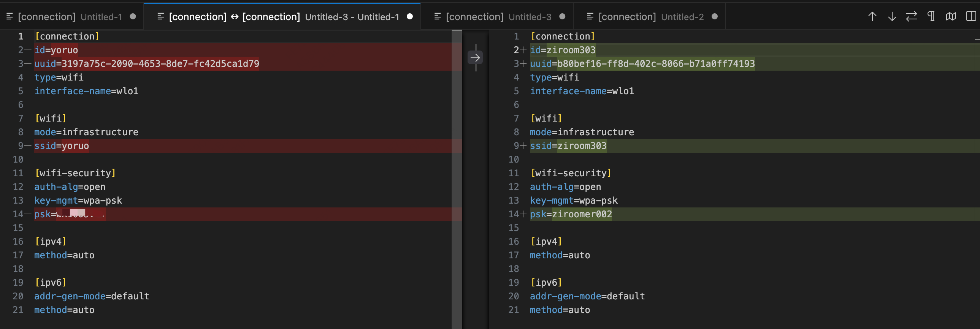Close unsaved Untitled-1 tab via dot

click(133, 16)
